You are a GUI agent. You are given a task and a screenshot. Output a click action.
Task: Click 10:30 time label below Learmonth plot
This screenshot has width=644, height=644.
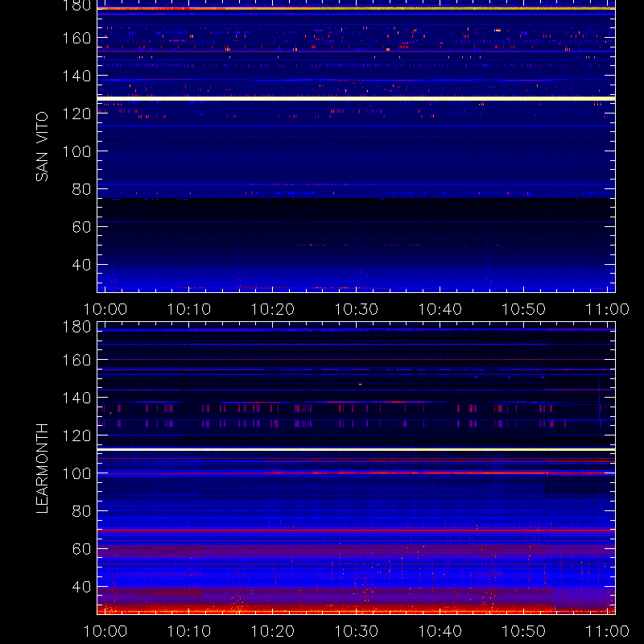[x=357, y=631]
